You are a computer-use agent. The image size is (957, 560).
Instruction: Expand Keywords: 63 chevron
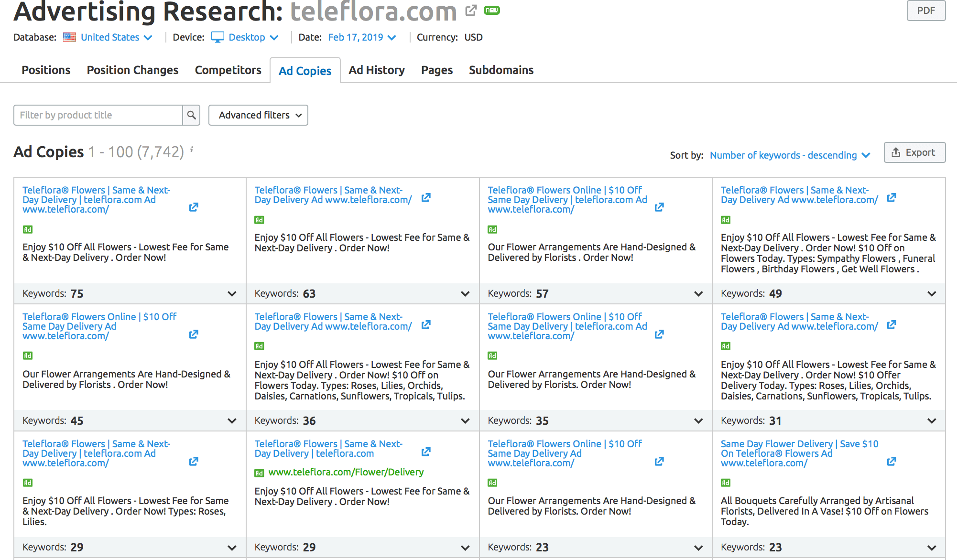coord(465,294)
